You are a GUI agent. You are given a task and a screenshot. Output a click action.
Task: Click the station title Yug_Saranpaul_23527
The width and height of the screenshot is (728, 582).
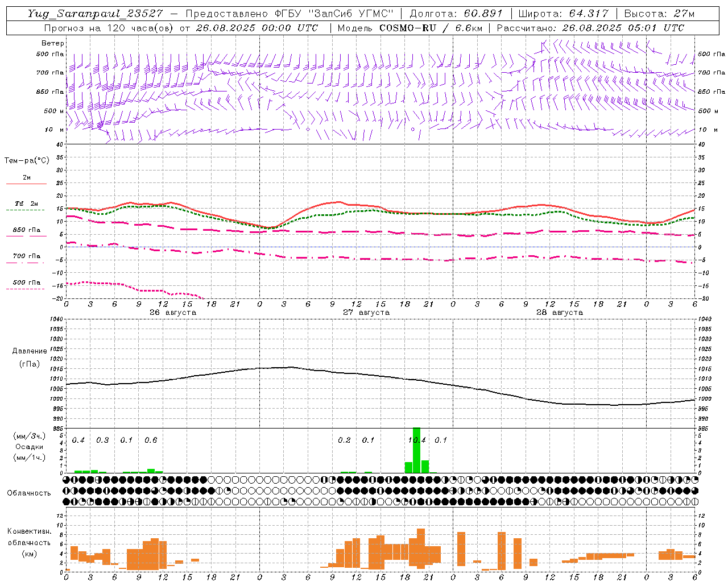(95, 14)
